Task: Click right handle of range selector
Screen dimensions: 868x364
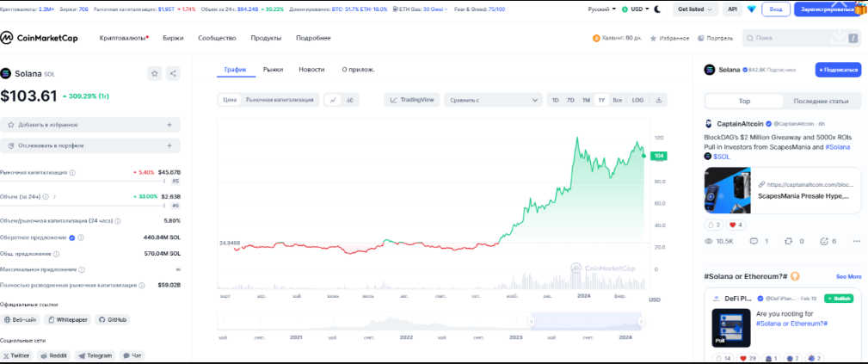Action: (x=641, y=321)
